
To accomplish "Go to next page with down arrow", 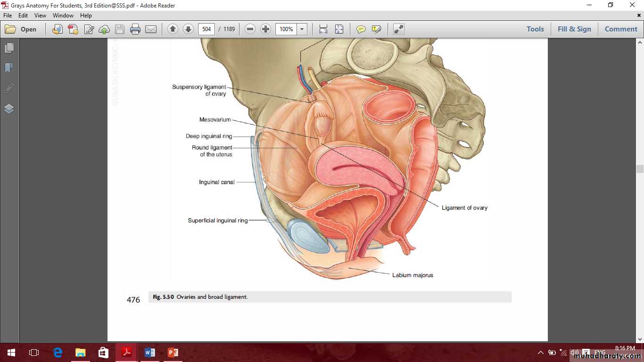I will (x=188, y=29).
